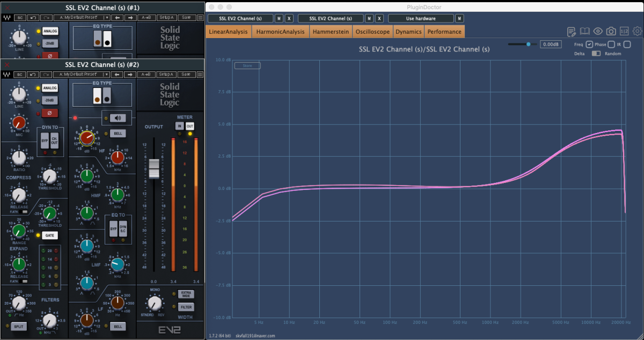644x340 pixels.
Task: Open PluginDoctor notes editor icon
Action: pyautogui.click(x=571, y=31)
